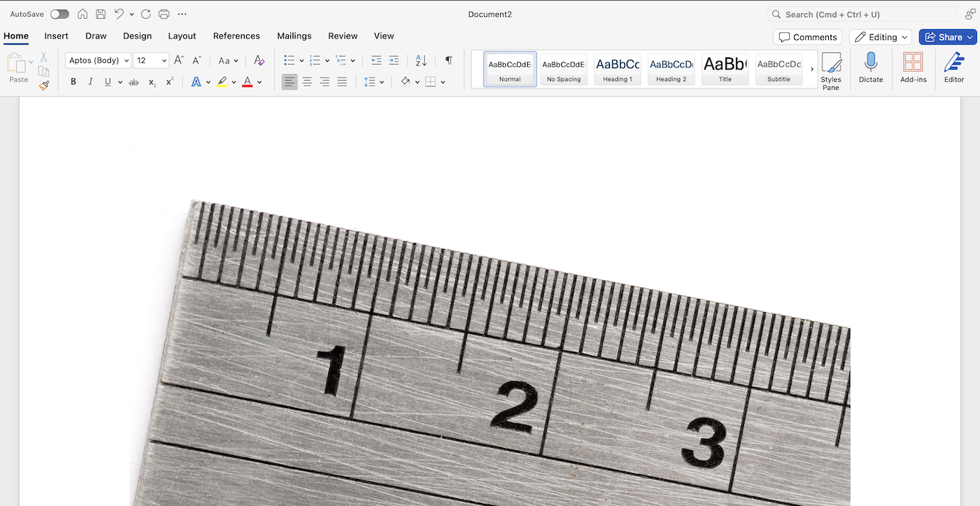The width and height of the screenshot is (980, 506).
Task: Open the undo history dropdown arrow
Action: tap(131, 15)
